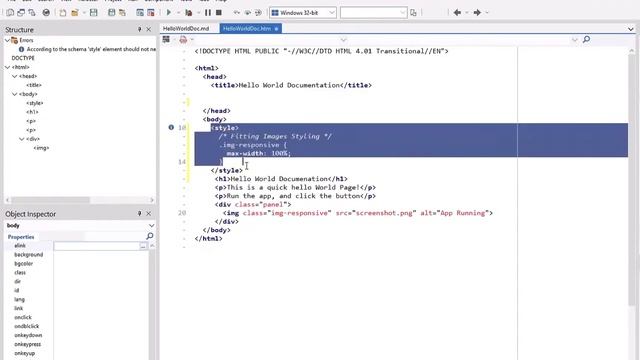Click the info marker beside line 10
Viewport: 640px width, 360px height.
pyautogui.click(x=171, y=127)
